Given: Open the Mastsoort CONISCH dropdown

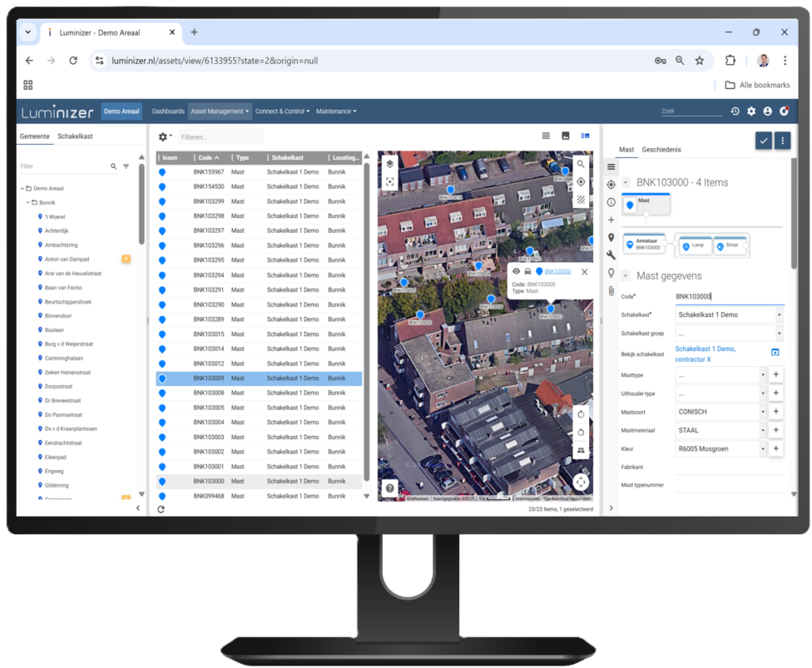Looking at the screenshot, I should point(721,412).
